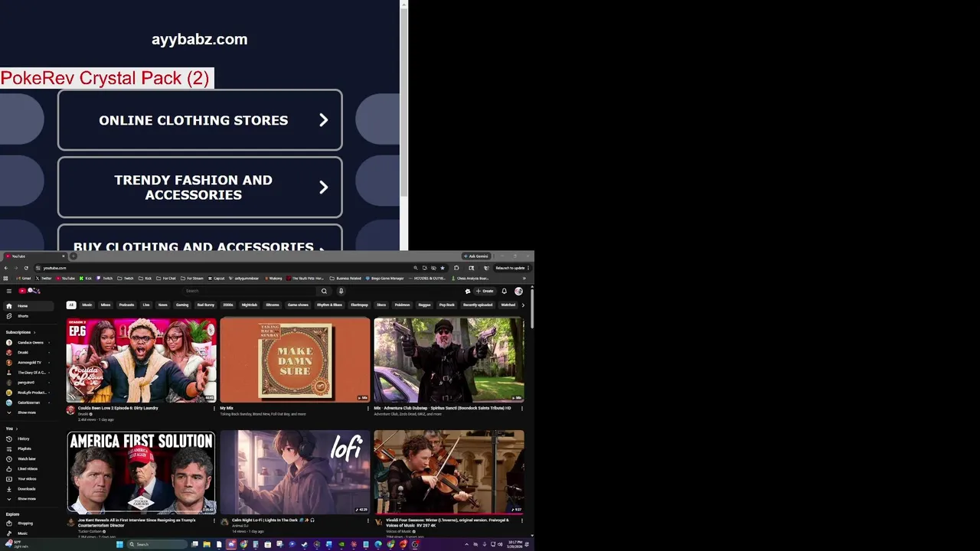Open more options for Adventure Club Dubstep mix
This screenshot has width=980, height=551.
tap(522, 409)
